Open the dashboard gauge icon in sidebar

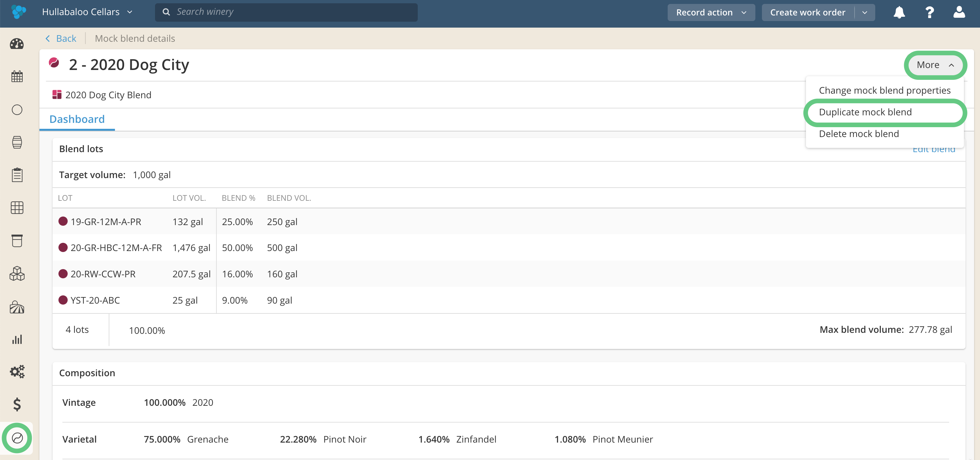[17, 44]
